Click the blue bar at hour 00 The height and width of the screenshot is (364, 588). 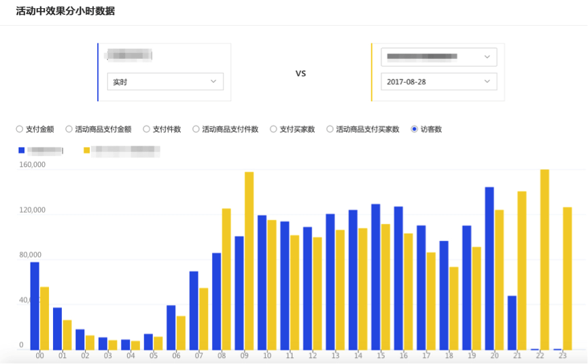(35, 306)
